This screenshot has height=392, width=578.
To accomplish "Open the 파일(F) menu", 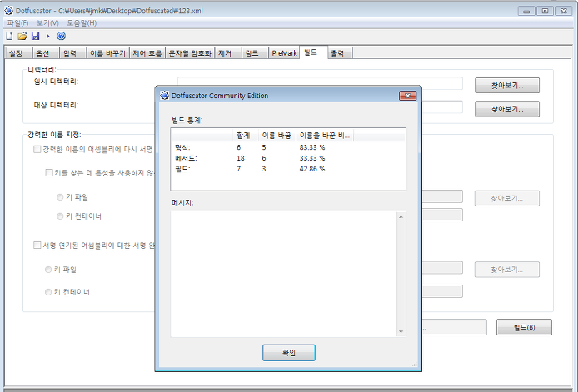I will 17,22.
